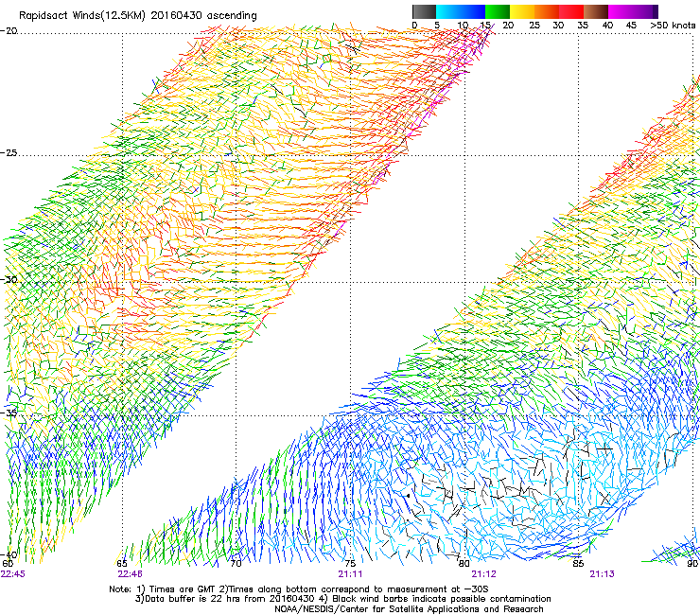The image size is (700, 615).
Task: Click the gray 0-5 knots color swatch
Action: [424, 11]
